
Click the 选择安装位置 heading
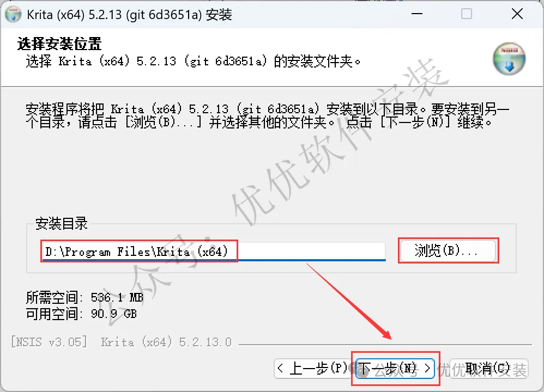pyautogui.click(x=59, y=44)
